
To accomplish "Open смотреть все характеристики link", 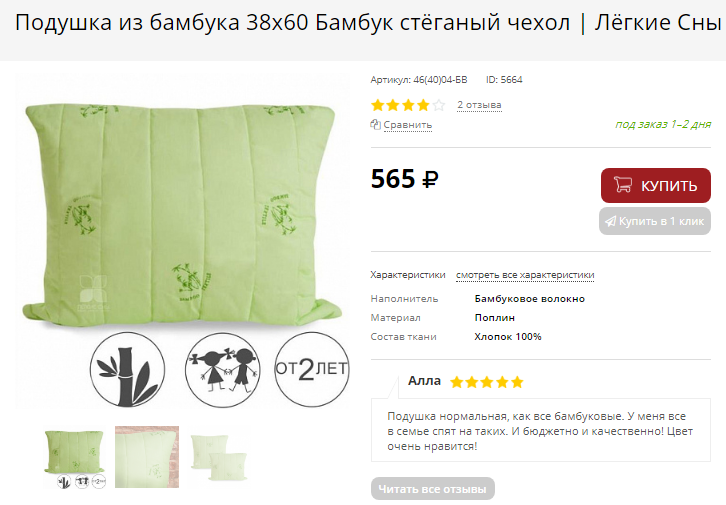I will coord(525,275).
